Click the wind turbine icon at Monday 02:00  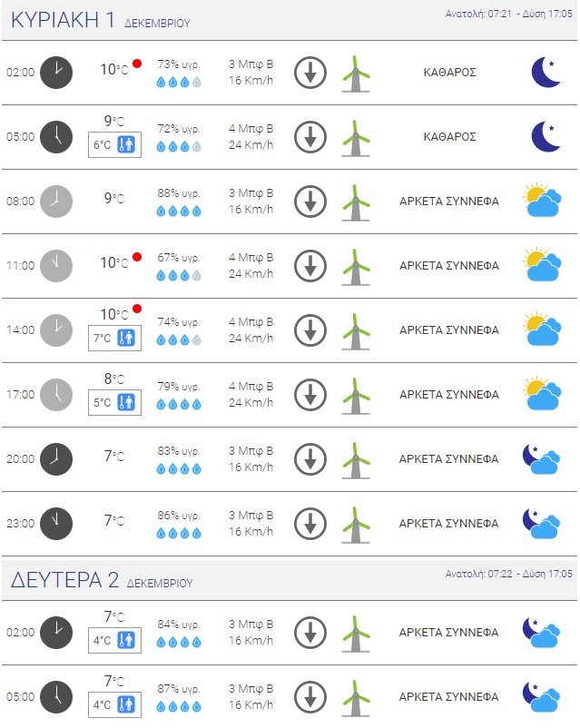tap(356, 633)
